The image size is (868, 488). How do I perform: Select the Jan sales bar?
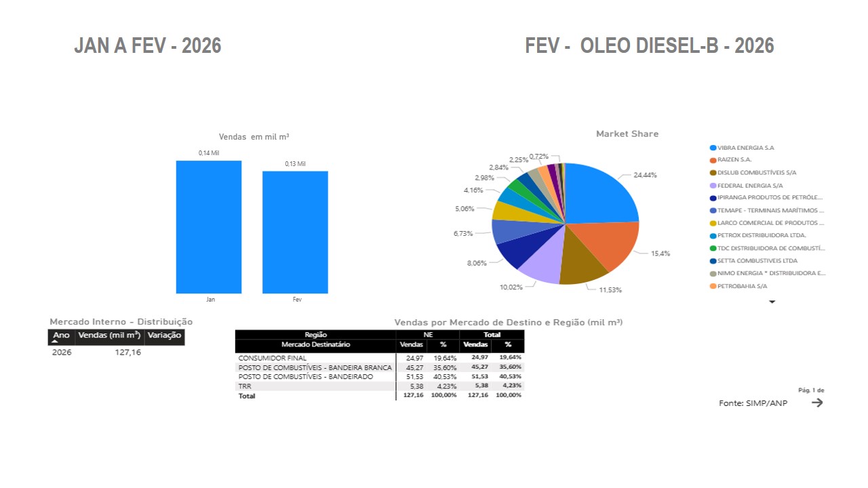208,227
